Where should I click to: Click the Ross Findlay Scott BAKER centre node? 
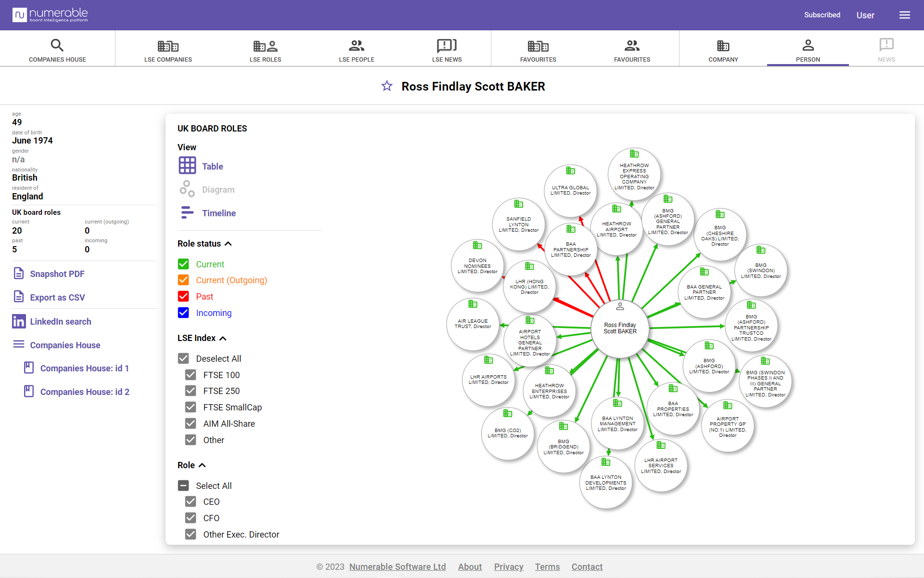point(620,328)
